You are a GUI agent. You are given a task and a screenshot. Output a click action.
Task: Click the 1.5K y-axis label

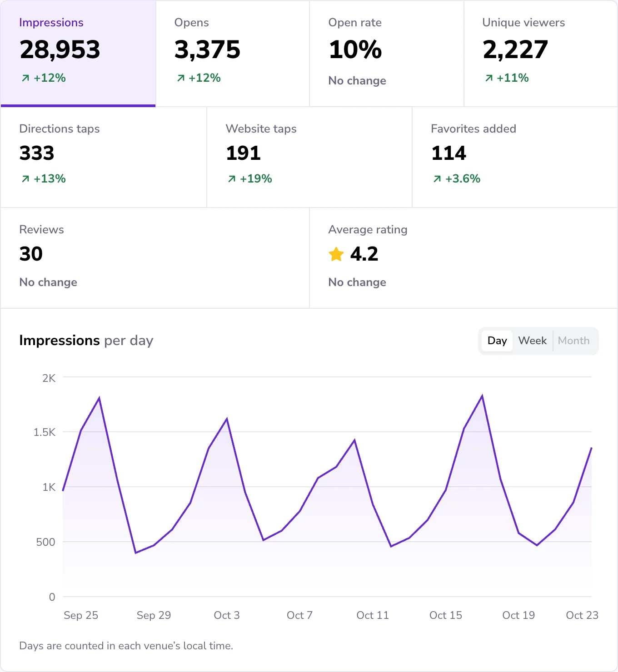[x=45, y=432]
